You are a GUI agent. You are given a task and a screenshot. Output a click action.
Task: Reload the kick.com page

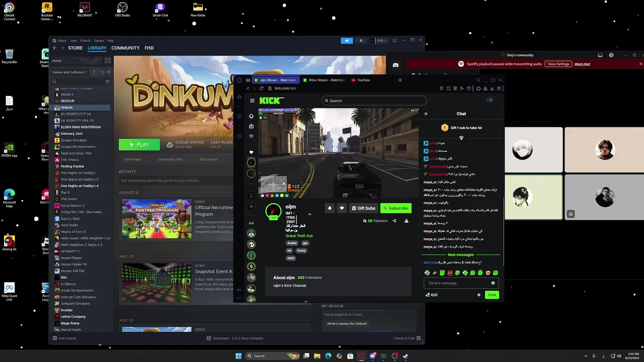(x=261, y=88)
